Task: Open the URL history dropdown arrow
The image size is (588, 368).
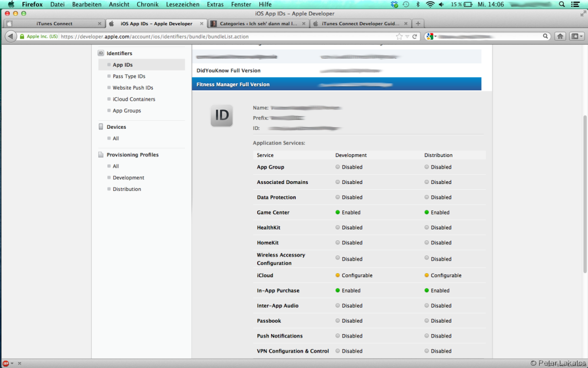Action: coord(407,36)
